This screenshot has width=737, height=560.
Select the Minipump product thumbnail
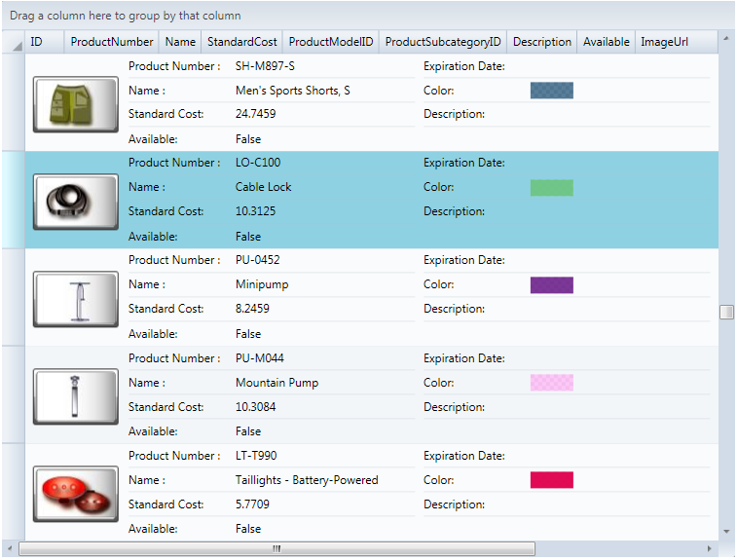coord(75,298)
